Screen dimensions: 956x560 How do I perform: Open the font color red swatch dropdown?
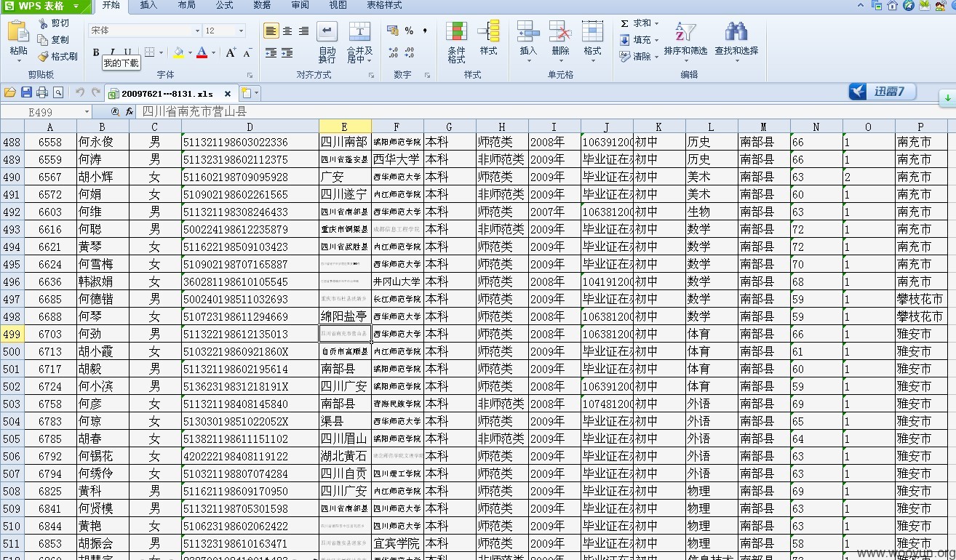coord(213,52)
